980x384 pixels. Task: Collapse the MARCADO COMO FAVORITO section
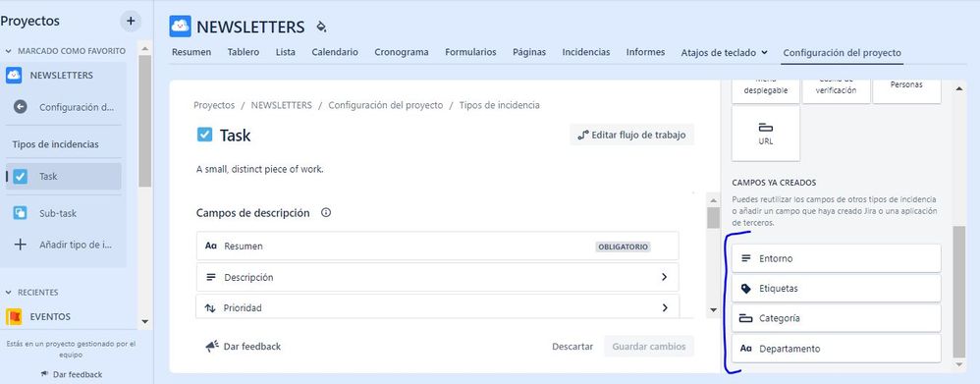(9, 51)
